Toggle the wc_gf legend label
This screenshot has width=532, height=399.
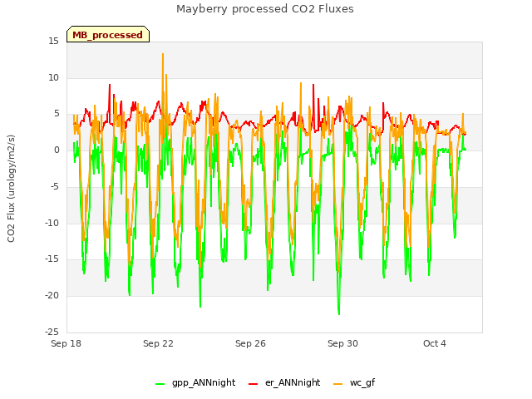coord(362,382)
